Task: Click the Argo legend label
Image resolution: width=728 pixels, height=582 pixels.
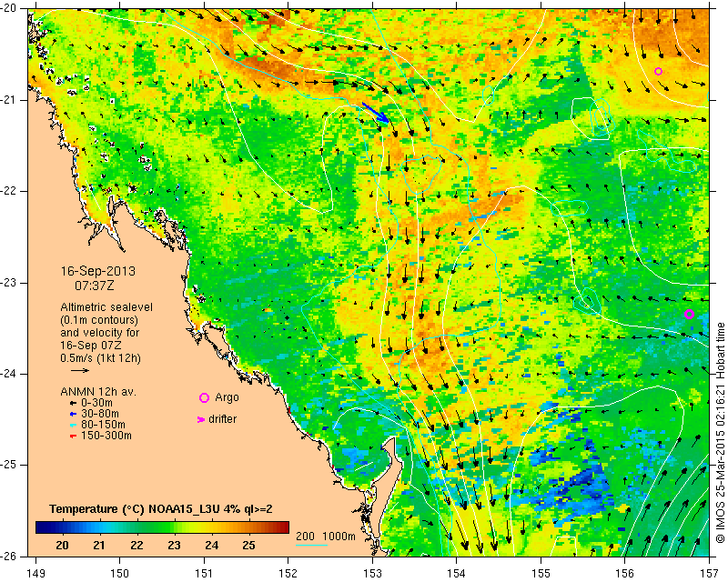Action: [227, 397]
